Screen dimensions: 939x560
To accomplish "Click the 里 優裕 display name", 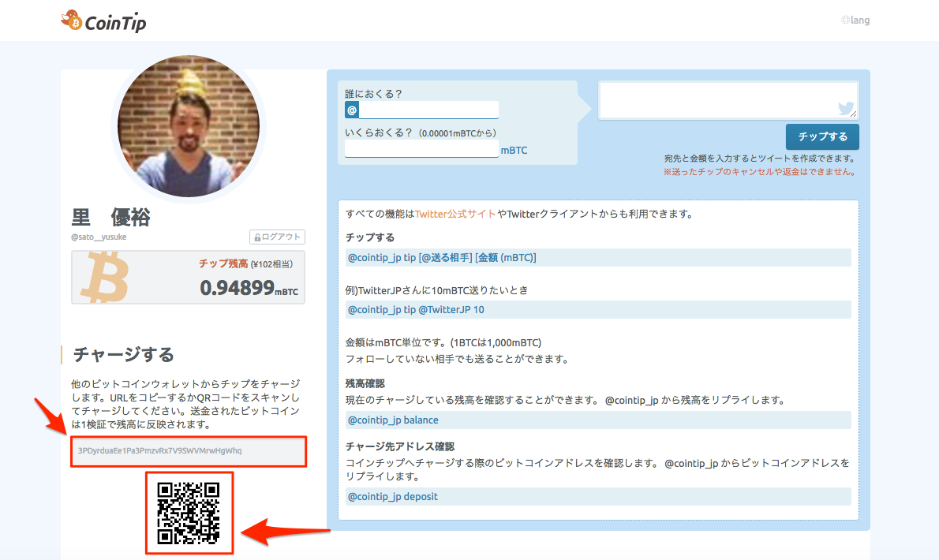I will tap(111, 217).
